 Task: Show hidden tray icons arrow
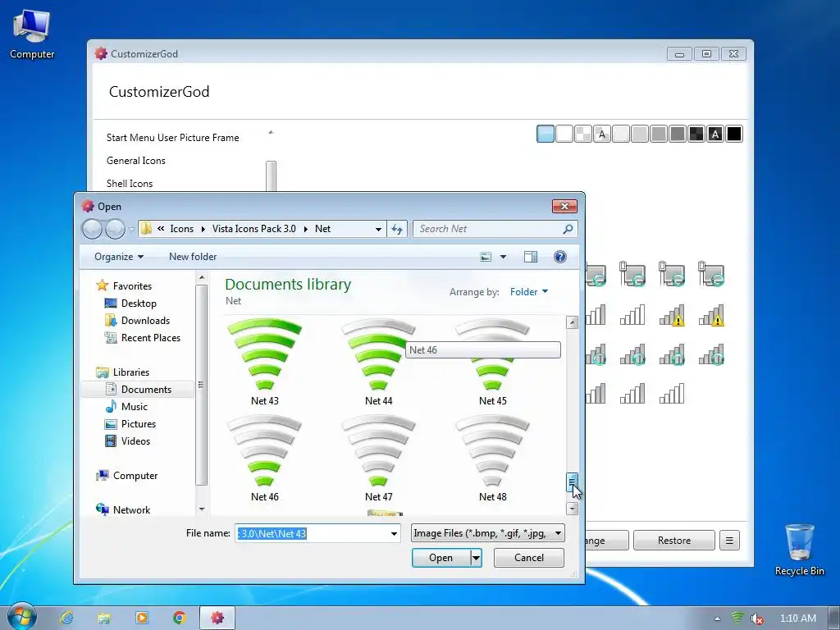(x=717, y=619)
